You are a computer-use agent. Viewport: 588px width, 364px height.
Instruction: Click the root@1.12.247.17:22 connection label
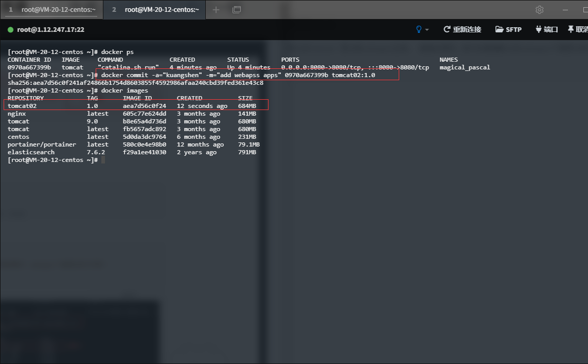[50, 30]
